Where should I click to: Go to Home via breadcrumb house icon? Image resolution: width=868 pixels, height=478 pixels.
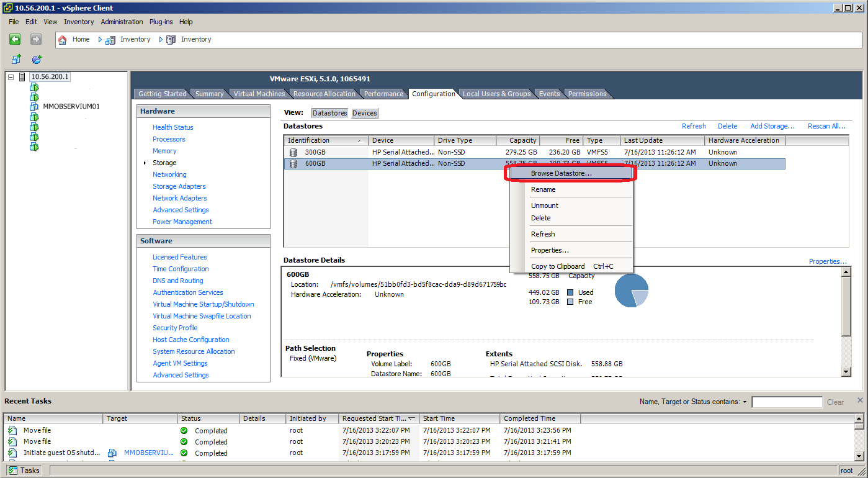pos(62,40)
